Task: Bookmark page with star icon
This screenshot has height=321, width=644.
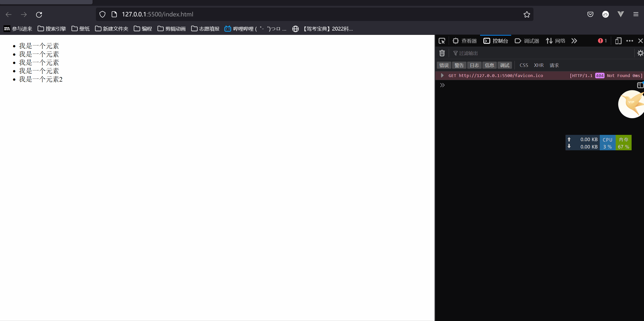Action: tap(527, 15)
